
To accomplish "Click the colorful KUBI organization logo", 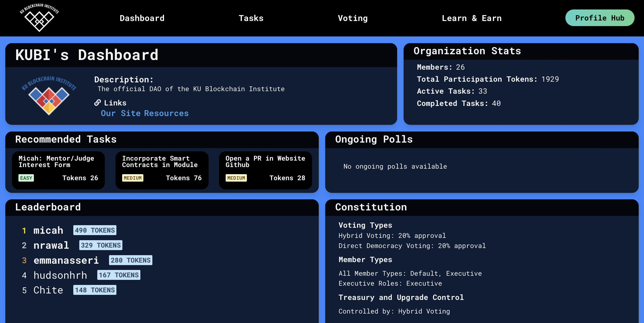I will click(49, 95).
